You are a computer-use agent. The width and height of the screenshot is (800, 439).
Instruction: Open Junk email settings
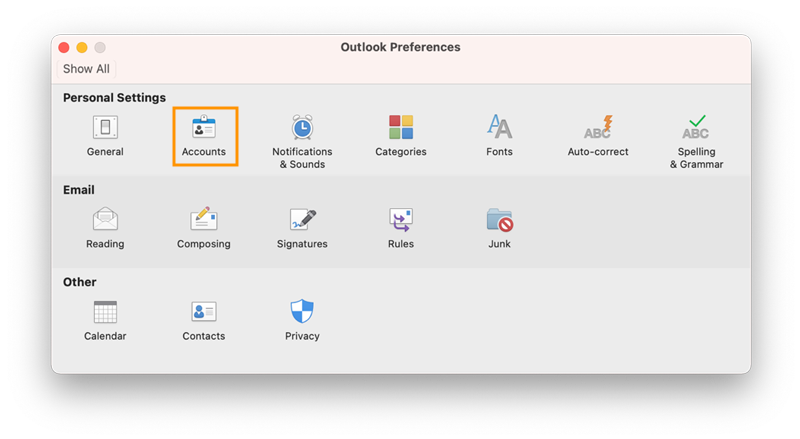pyautogui.click(x=499, y=228)
